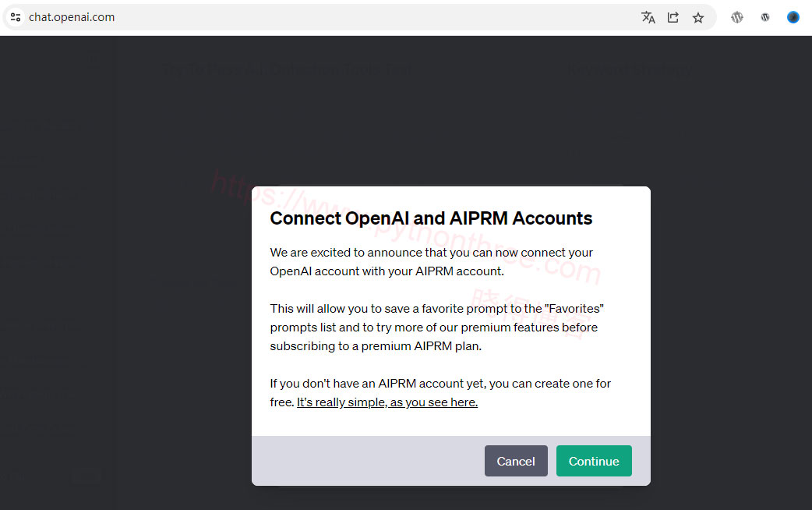The image size is (812, 510).
Task: Open the larger gray WordPress extension icon
Action: 737,17
